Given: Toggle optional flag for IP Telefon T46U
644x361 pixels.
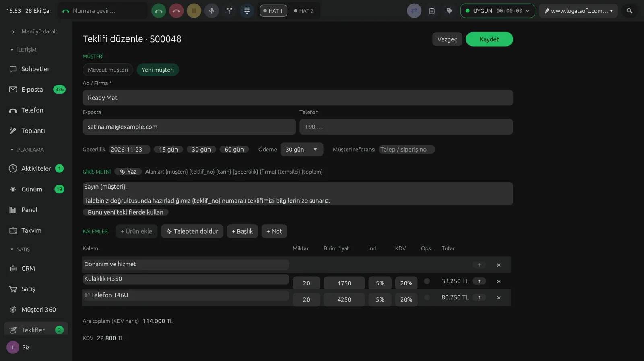Looking at the screenshot, I should [x=427, y=298].
